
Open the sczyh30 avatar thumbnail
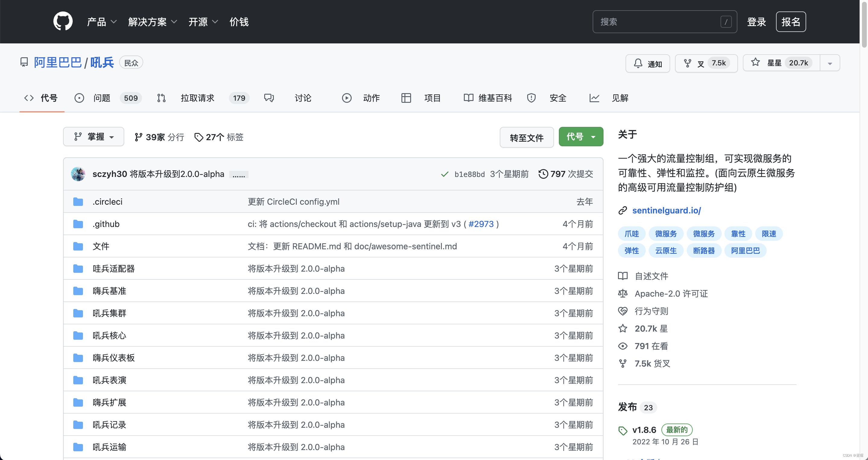pos(78,174)
